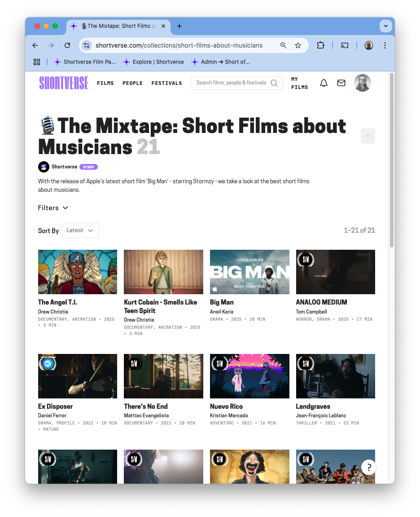420x517 pixels.
Task: Click the collection options ellipsis button
Action: point(367,136)
